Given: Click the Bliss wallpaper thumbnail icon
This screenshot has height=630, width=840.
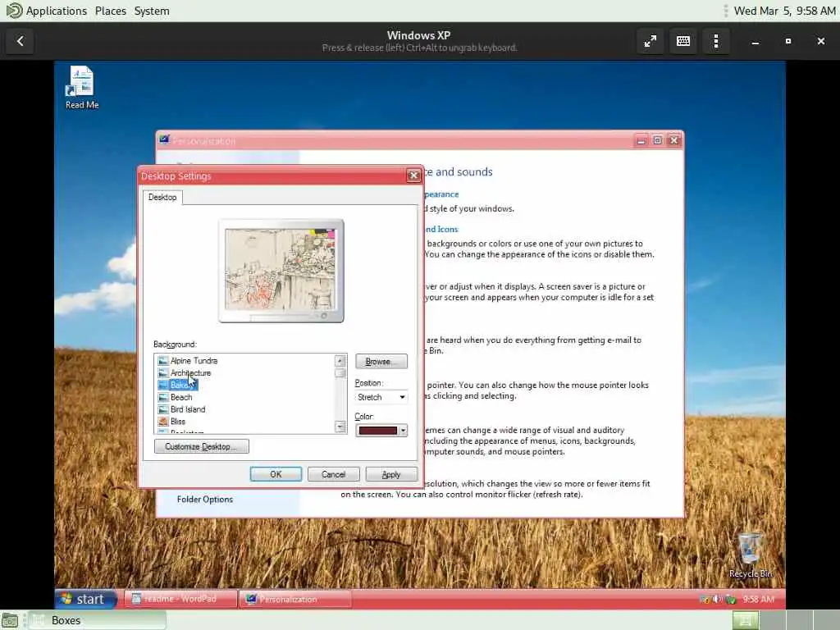Looking at the screenshot, I should [163, 422].
